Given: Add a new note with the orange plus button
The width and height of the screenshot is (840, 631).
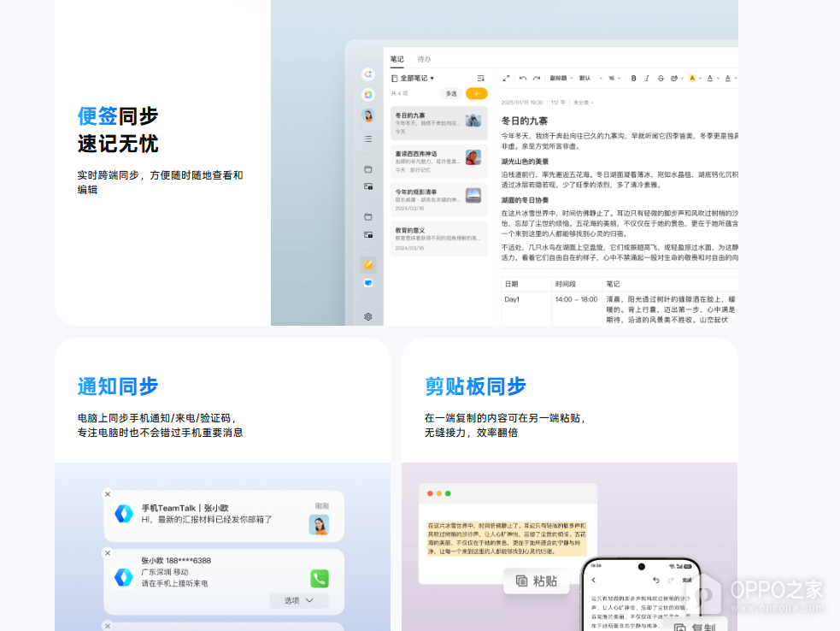Looking at the screenshot, I should [x=476, y=94].
